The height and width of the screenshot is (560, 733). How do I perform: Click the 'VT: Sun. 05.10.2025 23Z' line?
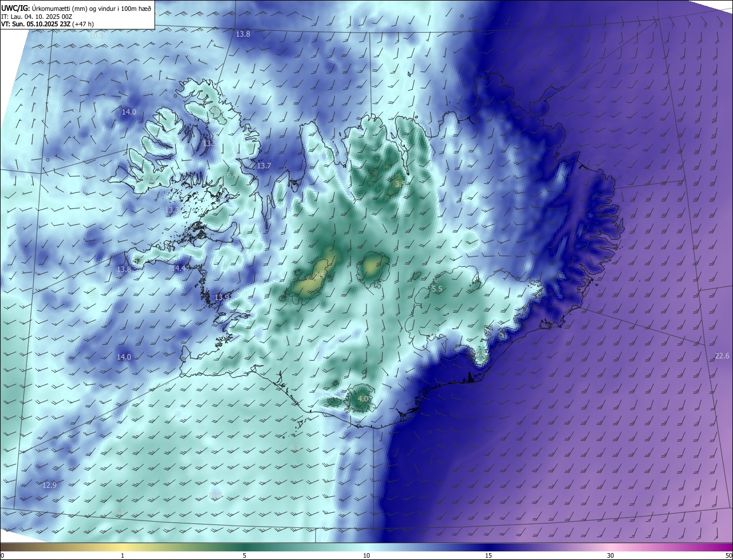37,24
